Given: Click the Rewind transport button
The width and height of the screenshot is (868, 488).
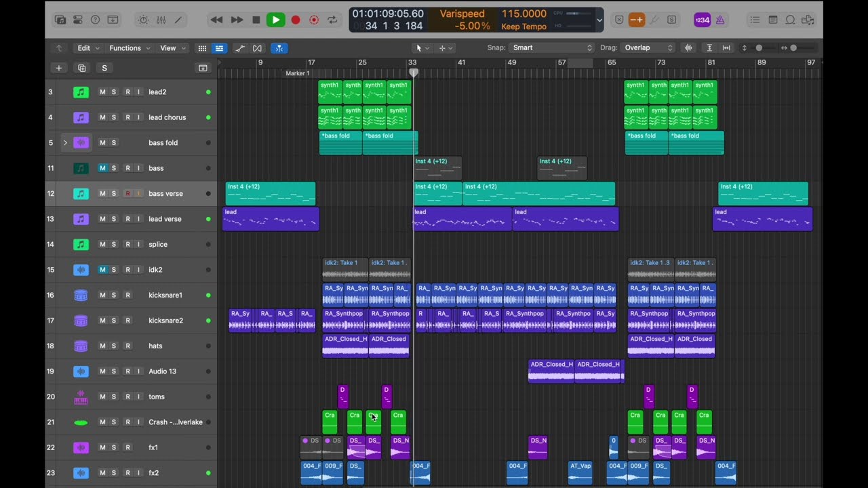Looking at the screenshot, I should click(217, 20).
